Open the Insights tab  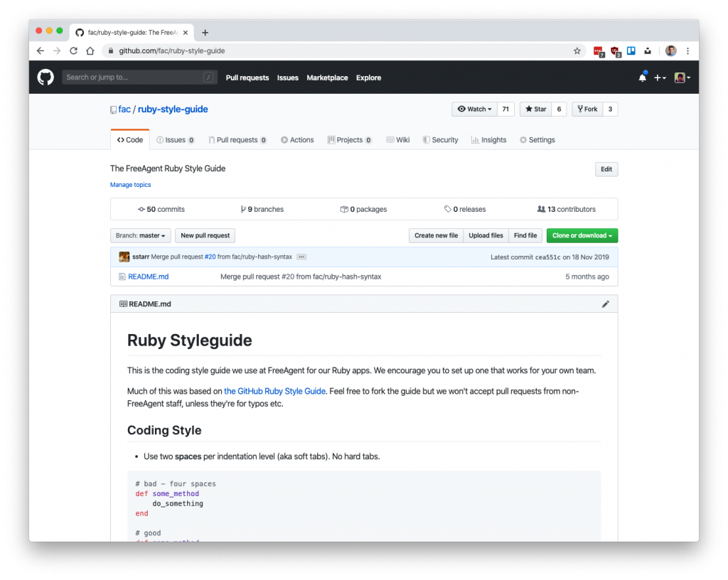click(x=488, y=140)
